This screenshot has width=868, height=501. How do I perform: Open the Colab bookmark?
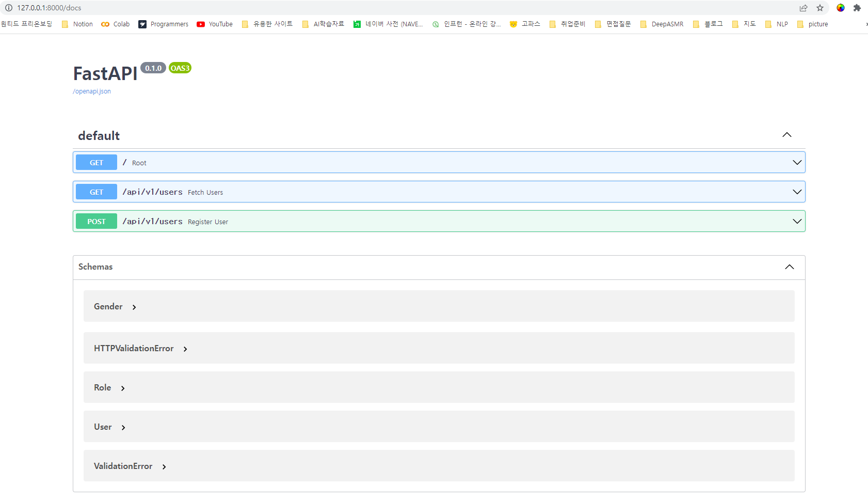[116, 24]
